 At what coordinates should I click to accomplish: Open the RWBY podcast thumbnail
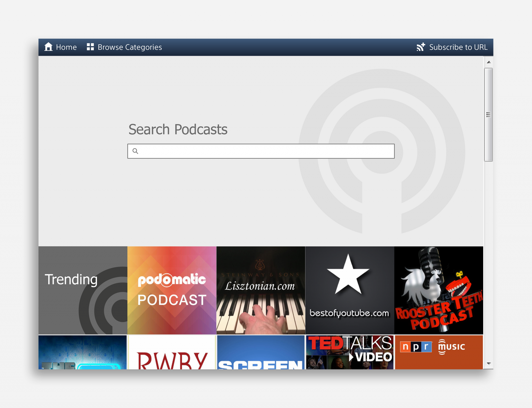[x=172, y=352]
